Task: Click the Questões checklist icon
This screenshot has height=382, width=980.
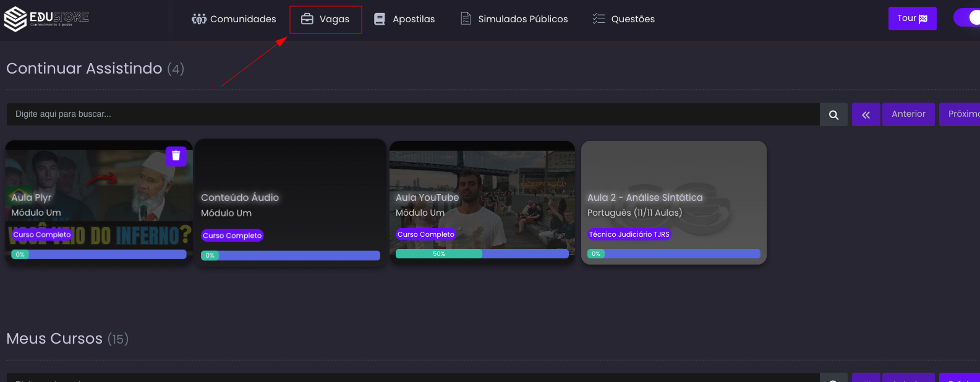Action: pyautogui.click(x=599, y=19)
